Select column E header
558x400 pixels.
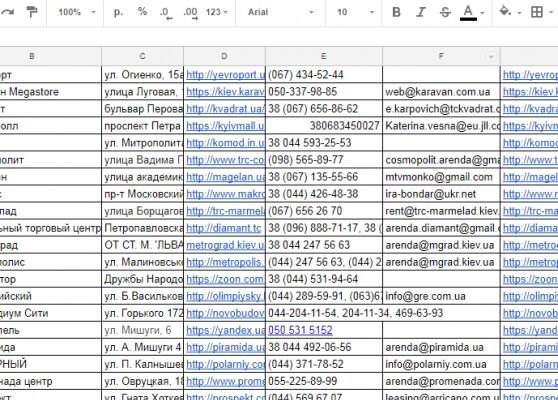coord(324,56)
